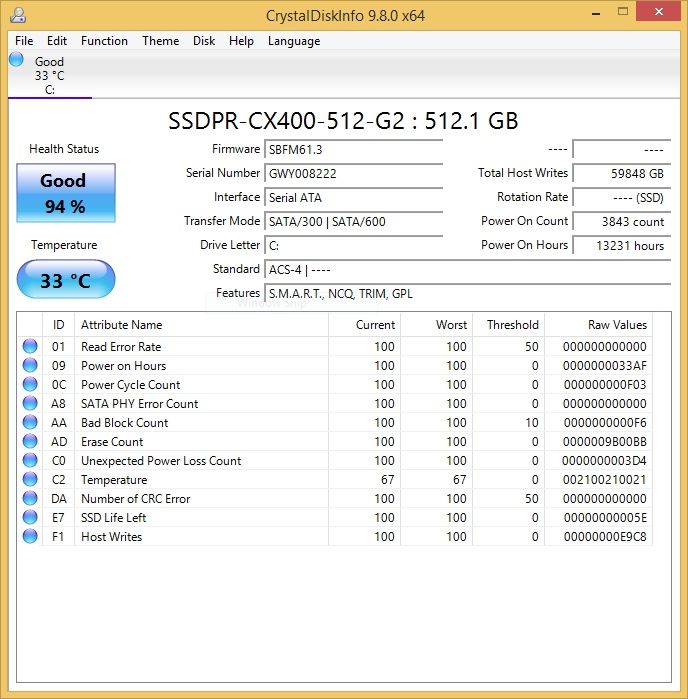Click the Power On Hours value 13231 hours

(x=622, y=246)
